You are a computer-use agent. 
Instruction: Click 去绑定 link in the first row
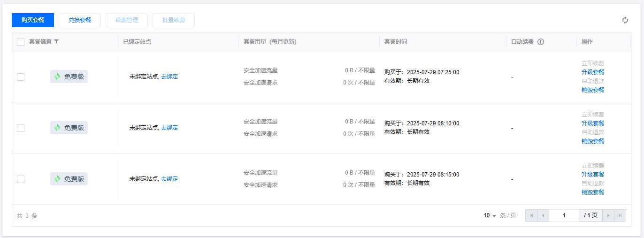click(x=169, y=77)
